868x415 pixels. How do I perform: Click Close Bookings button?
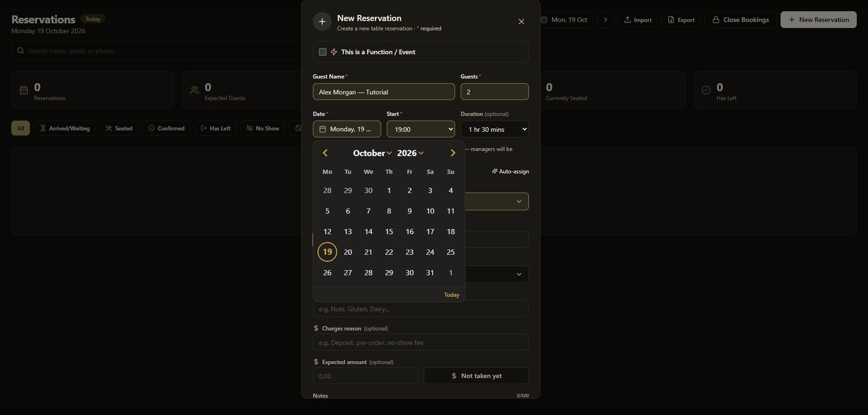pos(740,20)
